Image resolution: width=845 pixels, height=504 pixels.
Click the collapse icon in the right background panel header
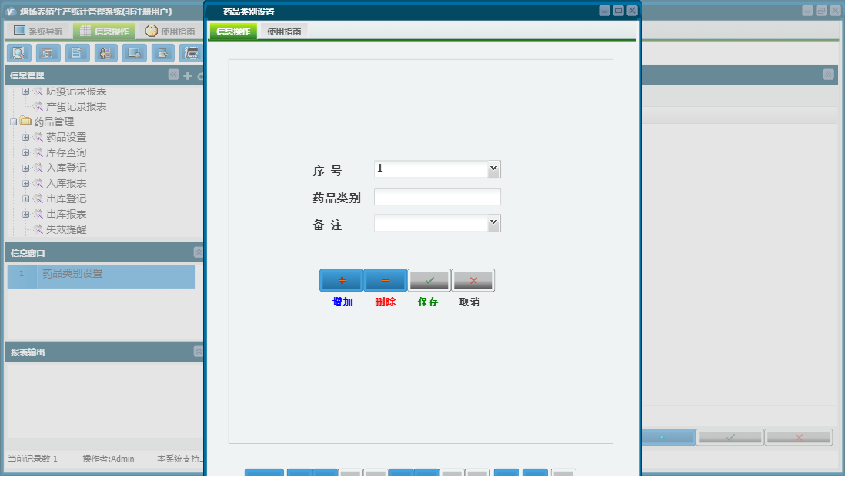point(828,75)
